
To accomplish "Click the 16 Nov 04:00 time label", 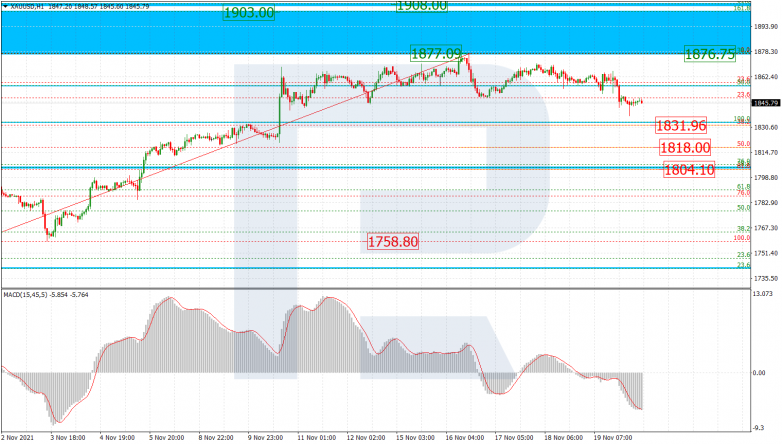I will pyautogui.click(x=464, y=438).
